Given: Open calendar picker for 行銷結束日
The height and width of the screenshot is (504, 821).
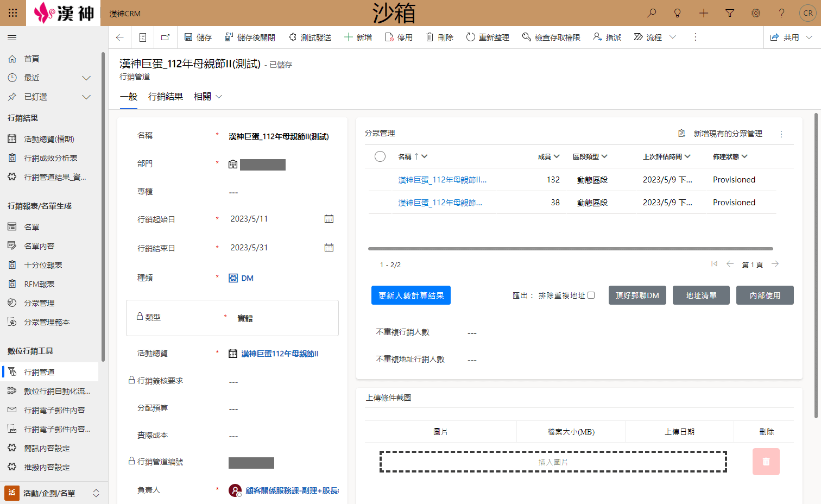Looking at the screenshot, I should (x=329, y=248).
